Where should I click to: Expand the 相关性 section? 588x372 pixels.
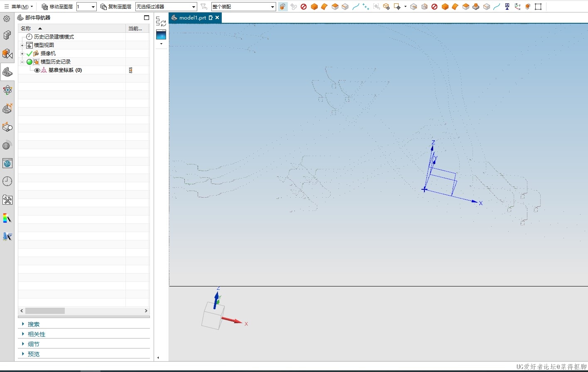pos(23,334)
